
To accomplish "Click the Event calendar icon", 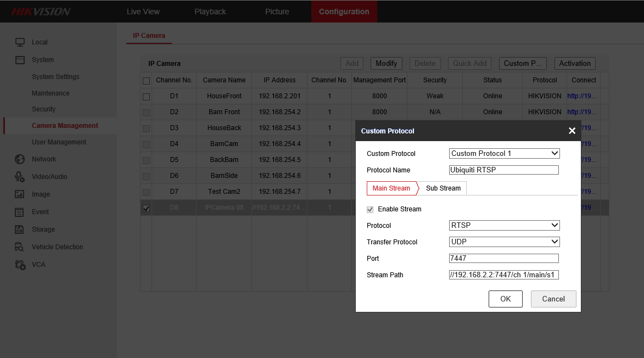I will pyautogui.click(x=20, y=212).
